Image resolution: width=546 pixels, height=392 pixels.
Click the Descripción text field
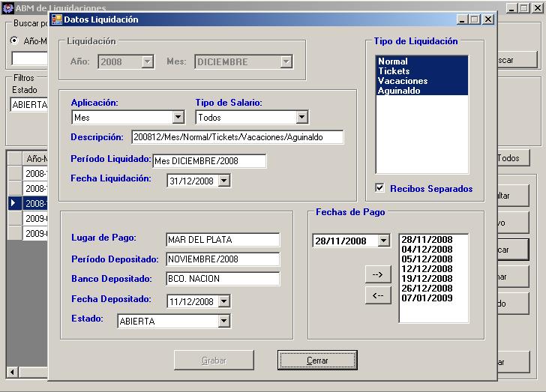coord(237,137)
